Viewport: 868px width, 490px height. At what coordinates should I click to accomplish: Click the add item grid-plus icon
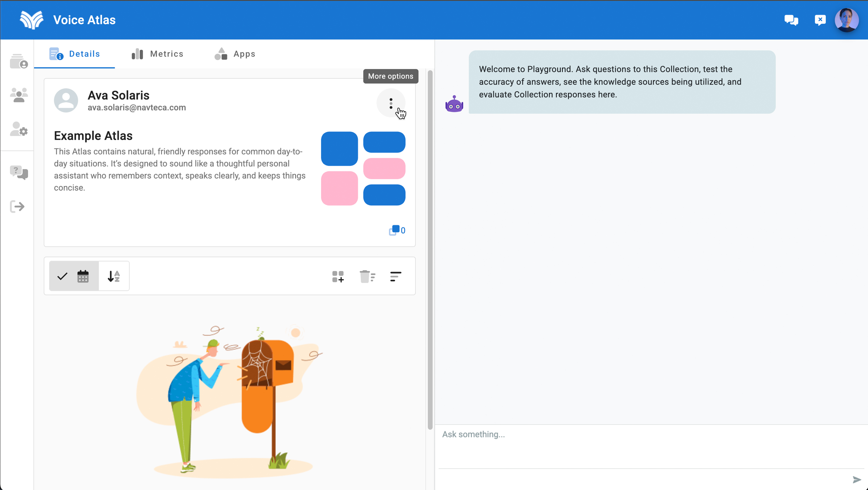tap(338, 277)
